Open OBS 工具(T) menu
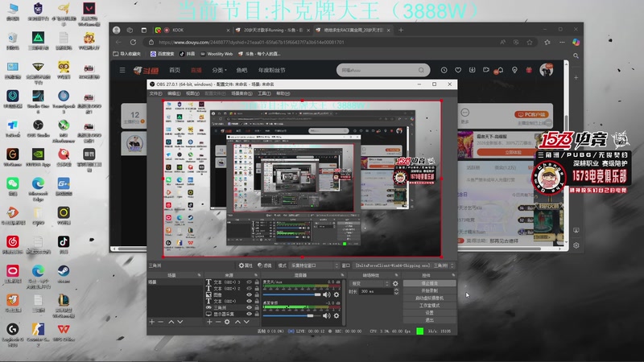644x362 pixels. [x=264, y=93]
